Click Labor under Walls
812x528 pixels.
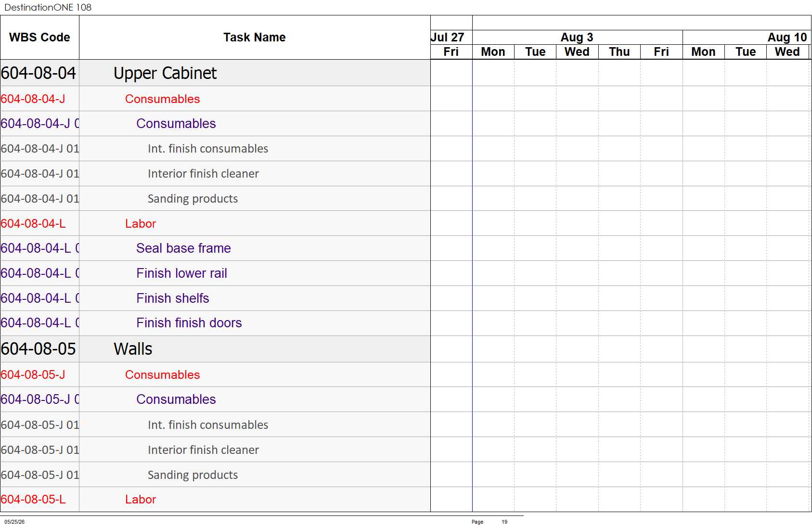pyautogui.click(x=141, y=500)
